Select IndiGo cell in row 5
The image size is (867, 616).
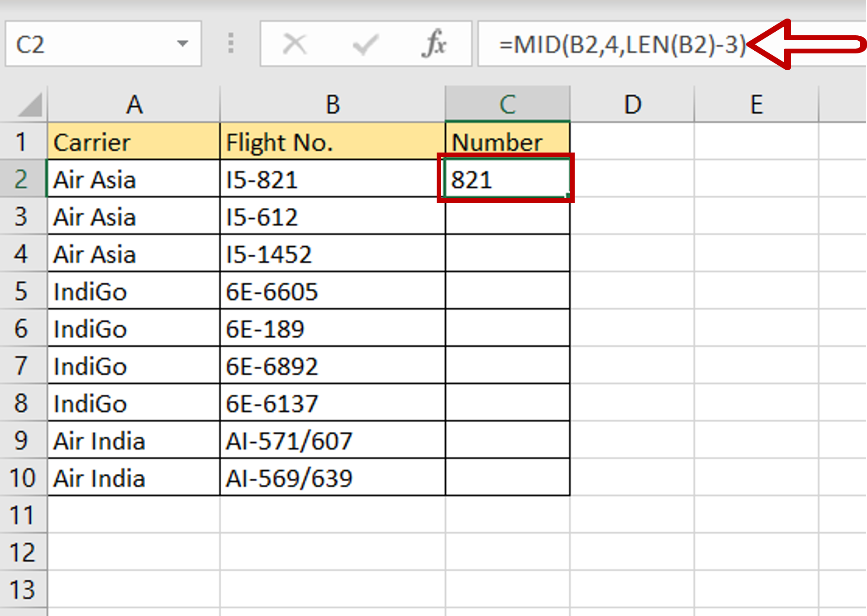[x=134, y=291]
